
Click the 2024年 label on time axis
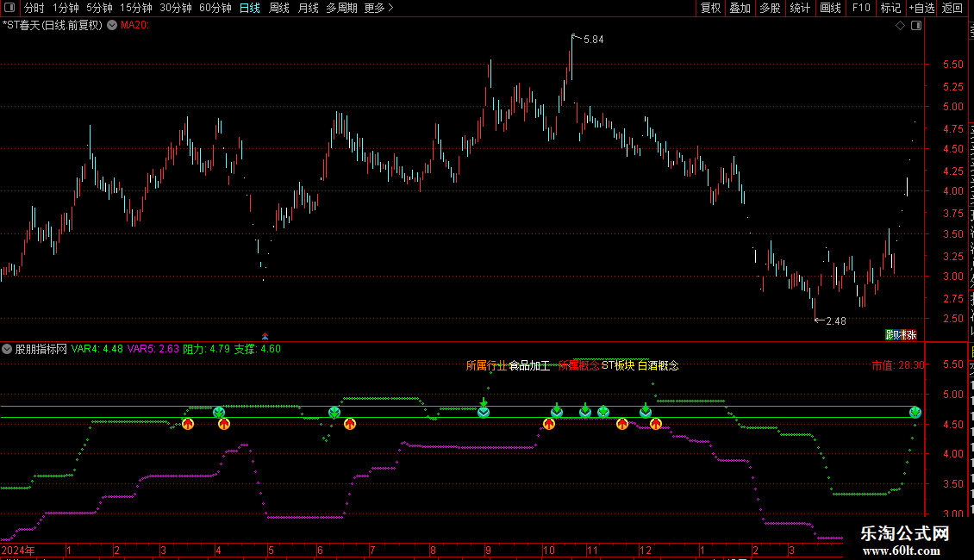point(18,550)
